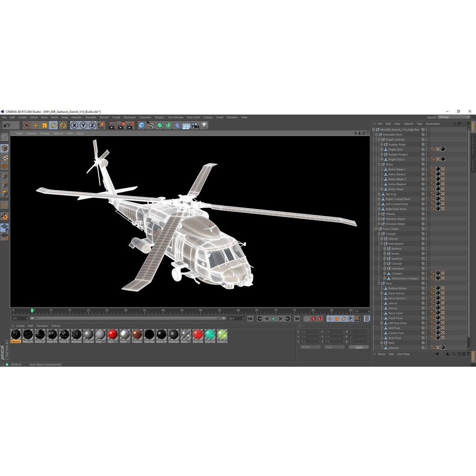Click the Render View clapperboard icon
This screenshot has width=476, height=476.
pyautogui.click(x=112, y=125)
